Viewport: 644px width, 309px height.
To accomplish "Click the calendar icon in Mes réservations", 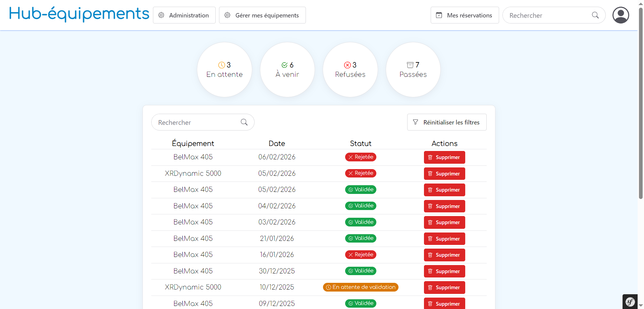I will click(x=439, y=15).
